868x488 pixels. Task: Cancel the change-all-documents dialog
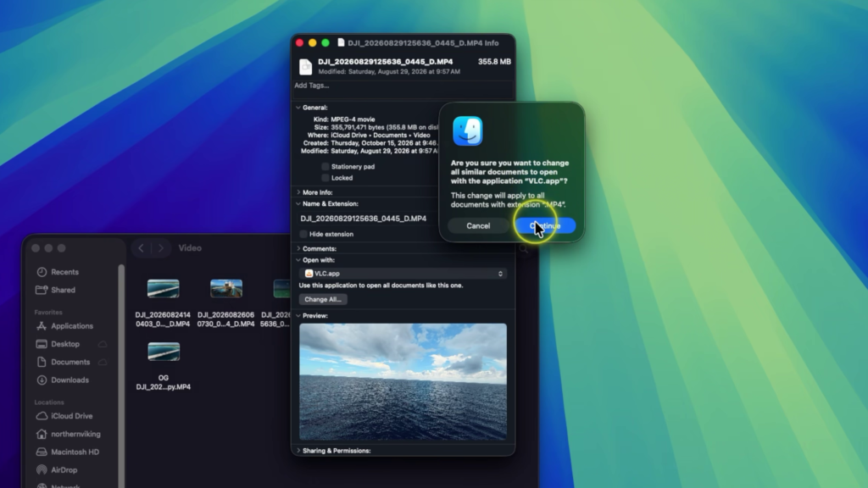click(x=478, y=225)
